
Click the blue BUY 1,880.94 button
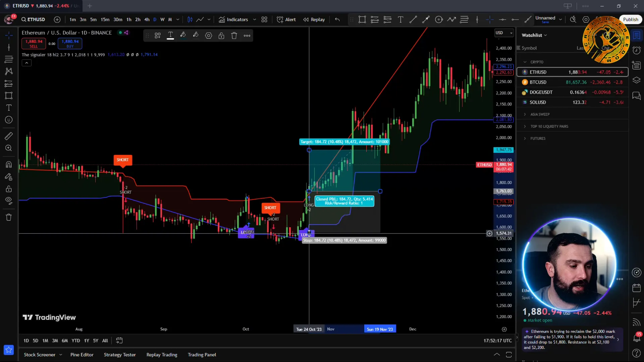(70, 43)
